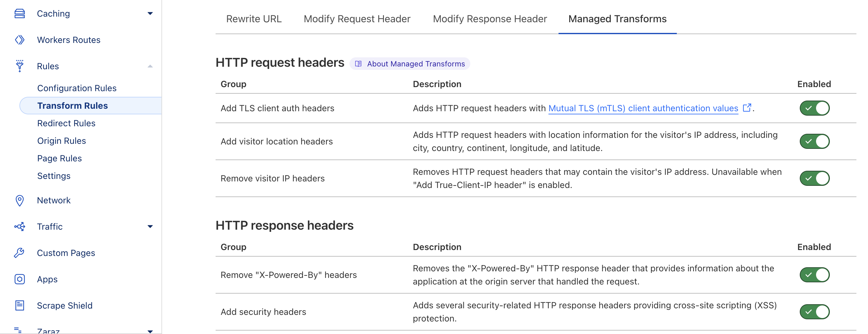The image size is (868, 334).
Task: Click 'Add security headers' group text
Action: (x=263, y=311)
